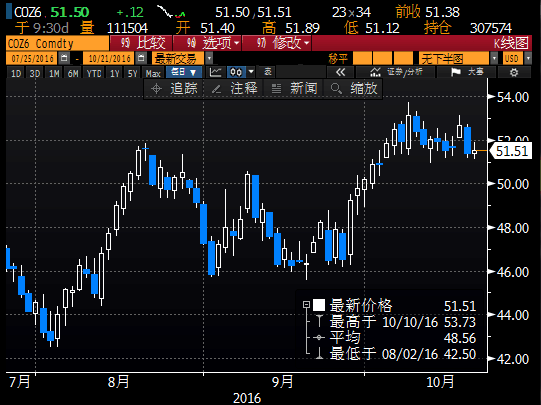Click the chart settings gear icon
The height and width of the screenshot is (405, 541).
(x=514, y=72)
